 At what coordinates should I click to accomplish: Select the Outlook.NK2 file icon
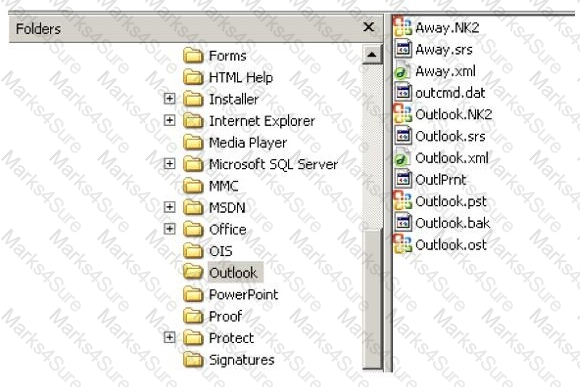tap(402, 114)
